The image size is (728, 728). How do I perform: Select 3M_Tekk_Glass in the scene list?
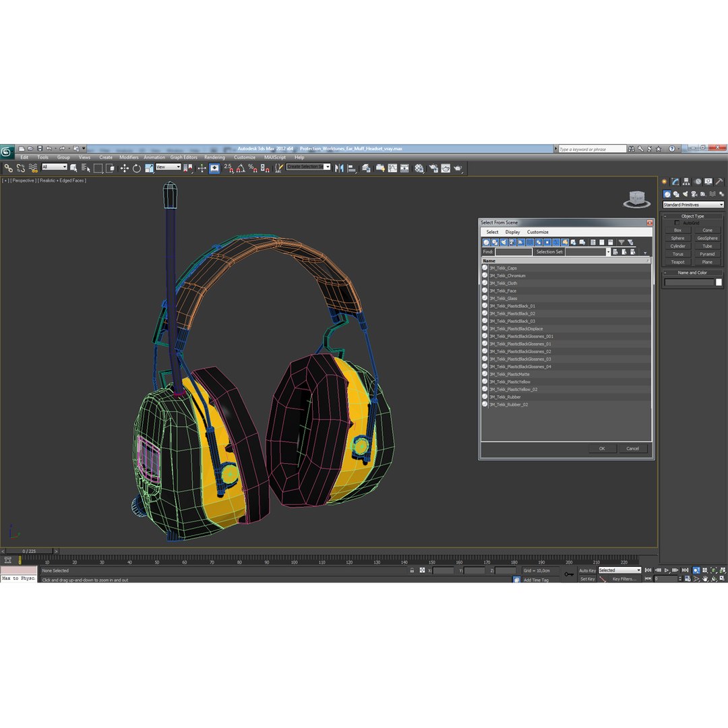pos(566,299)
